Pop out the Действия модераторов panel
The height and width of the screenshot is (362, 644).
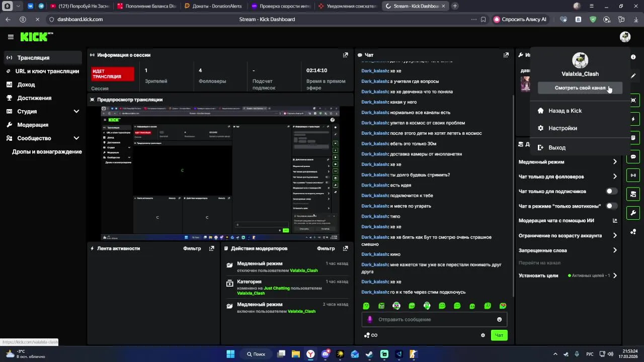point(345,248)
